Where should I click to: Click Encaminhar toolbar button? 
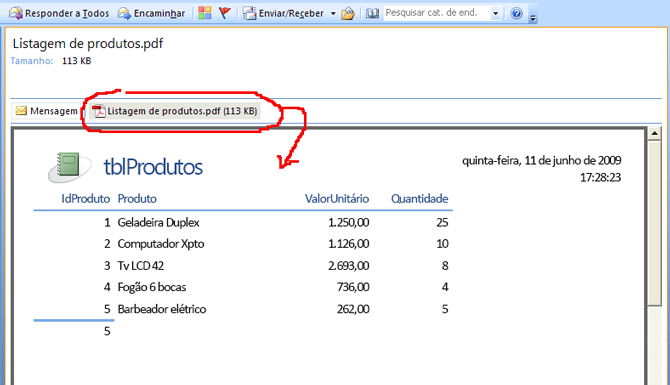click(151, 13)
